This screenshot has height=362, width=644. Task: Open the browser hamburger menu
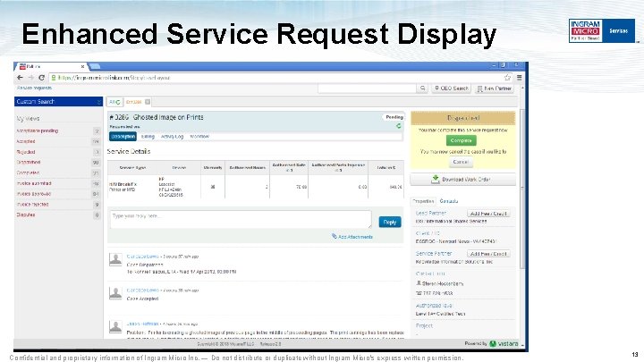(519, 78)
